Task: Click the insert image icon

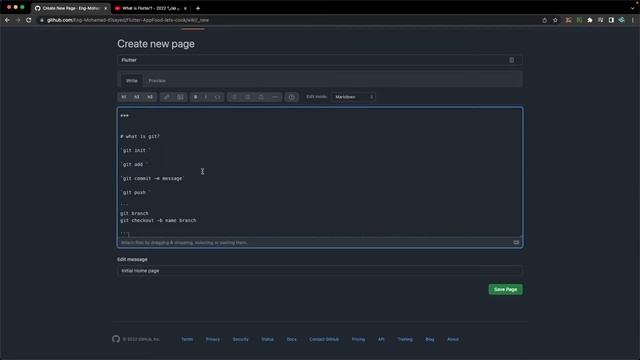Action: (x=180, y=97)
